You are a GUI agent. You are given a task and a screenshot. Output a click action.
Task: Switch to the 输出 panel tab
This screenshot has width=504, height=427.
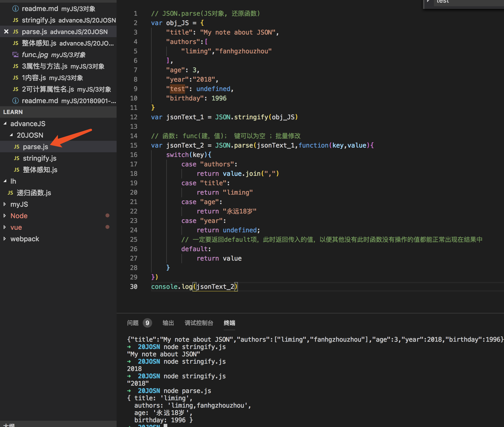click(x=168, y=323)
